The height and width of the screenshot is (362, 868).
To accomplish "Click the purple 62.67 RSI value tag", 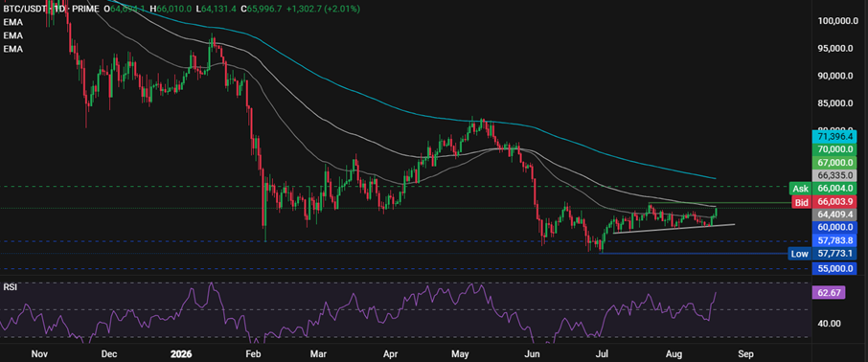I will [828, 292].
